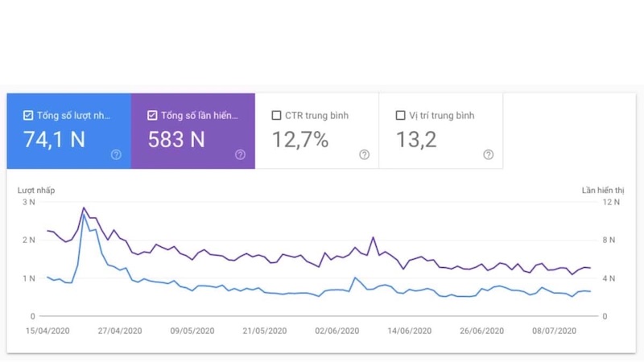The image size is (644, 362).
Task: Click help icon on total clicks card
Action: [116, 154]
